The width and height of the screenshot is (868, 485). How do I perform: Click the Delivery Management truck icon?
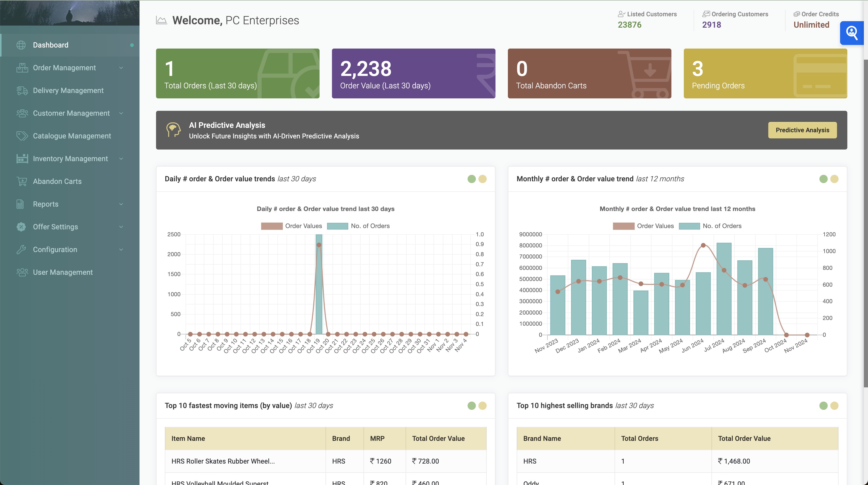point(22,91)
